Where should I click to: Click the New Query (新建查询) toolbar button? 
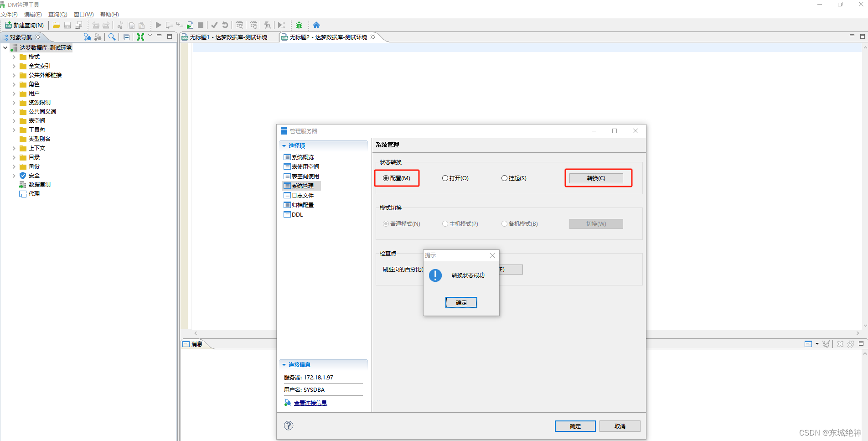click(25, 25)
